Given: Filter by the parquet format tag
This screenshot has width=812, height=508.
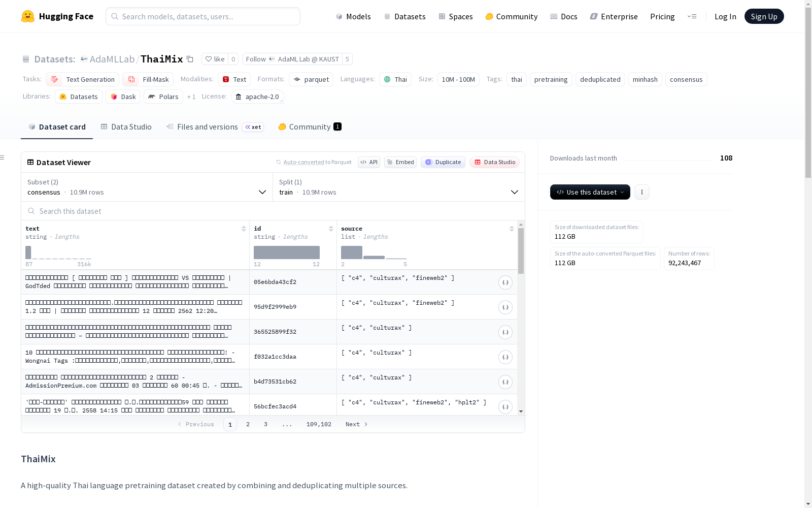Looking at the screenshot, I should tap(311, 79).
